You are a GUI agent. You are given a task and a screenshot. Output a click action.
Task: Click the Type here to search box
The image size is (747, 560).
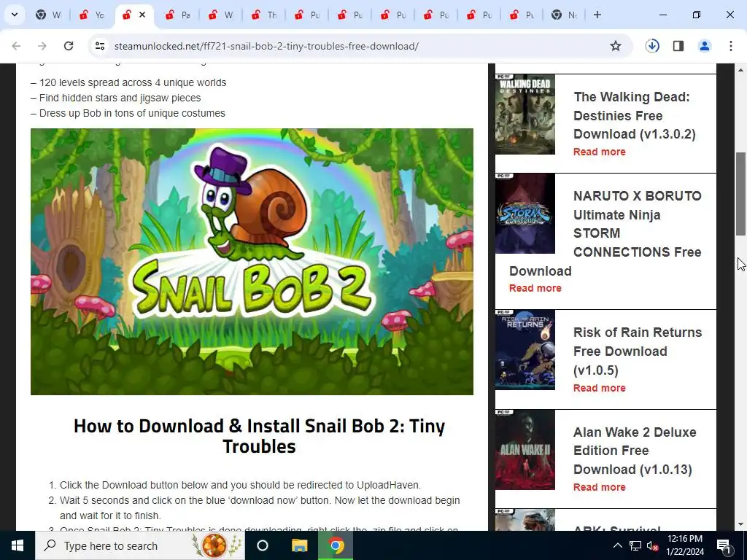139,545
